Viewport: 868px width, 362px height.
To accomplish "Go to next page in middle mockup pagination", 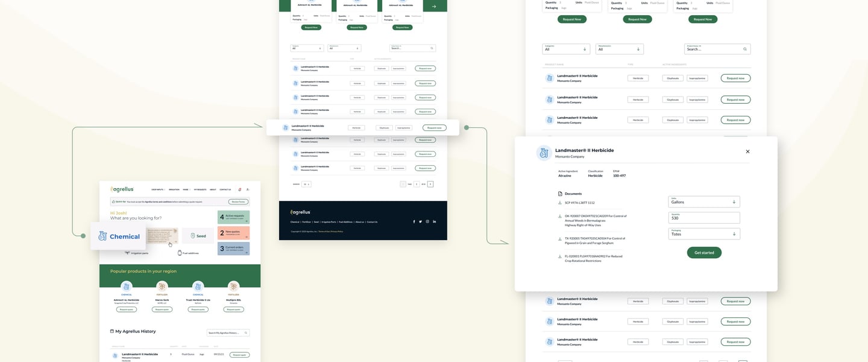I will click(x=430, y=184).
